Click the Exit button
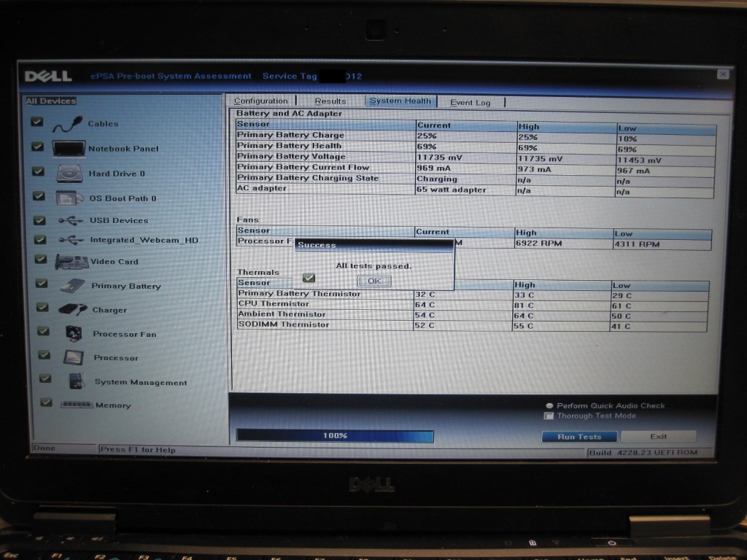This screenshot has height=560, width=747. [659, 436]
